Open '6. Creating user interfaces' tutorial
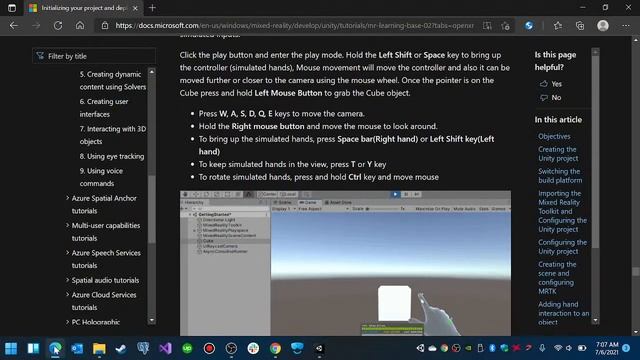This screenshot has width=640, height=360. tap(104, 108)
